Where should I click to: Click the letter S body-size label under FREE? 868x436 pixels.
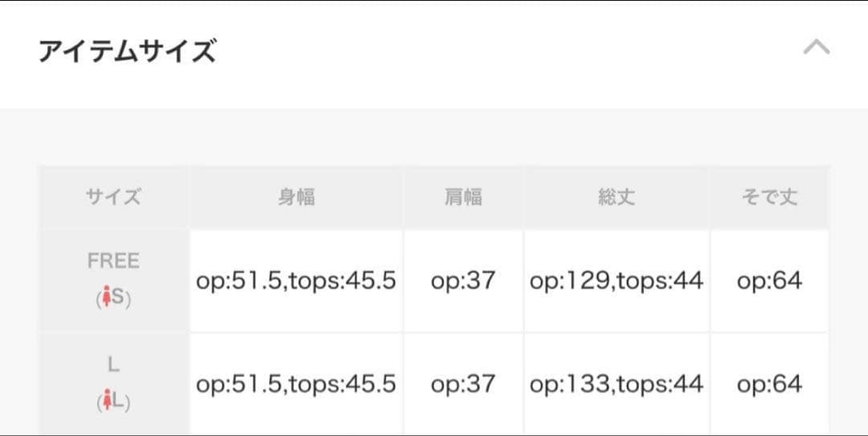tap(118, 298)
